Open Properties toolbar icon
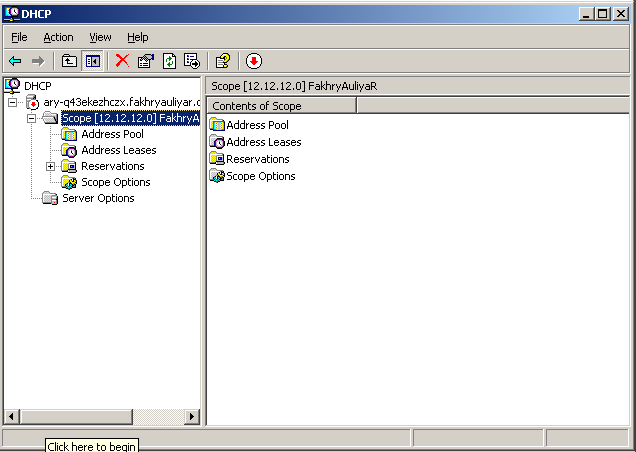 (146, 61)
